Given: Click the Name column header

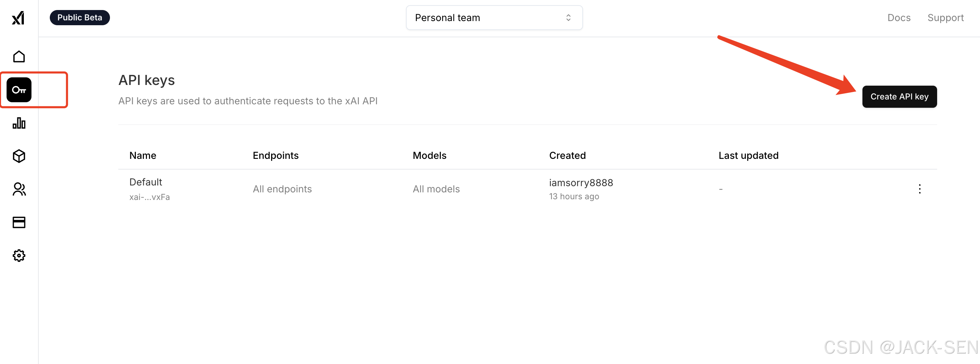Looking at the screenshot, I should click(143, 155).
